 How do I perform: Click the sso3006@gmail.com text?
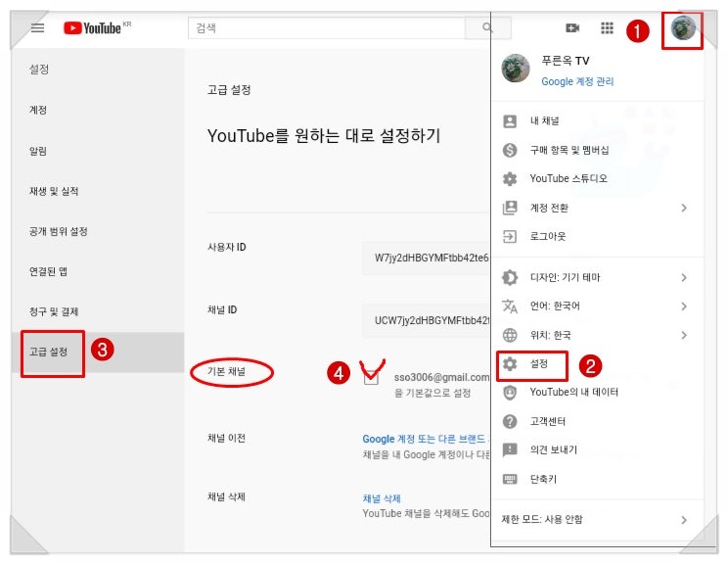(441, 377)
